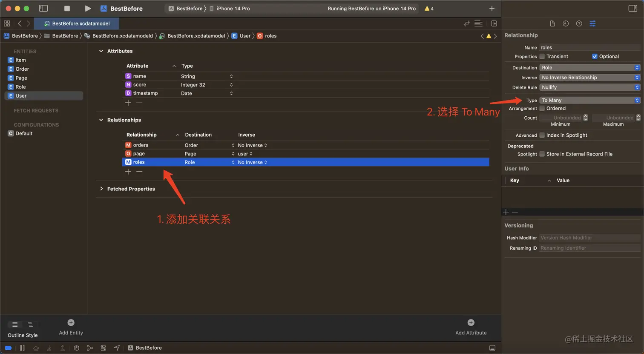Show the debug console area

(x=492, y=348)
